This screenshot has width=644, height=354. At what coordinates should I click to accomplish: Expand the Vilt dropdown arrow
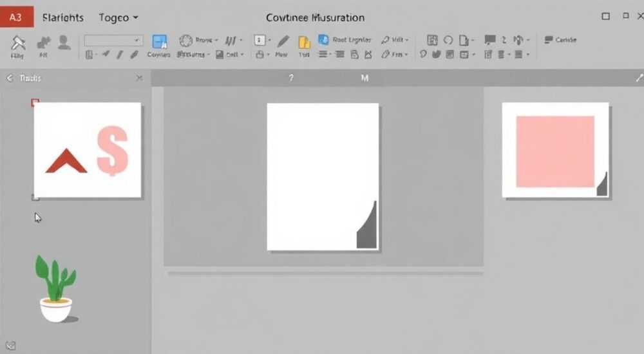pos(407,40)
